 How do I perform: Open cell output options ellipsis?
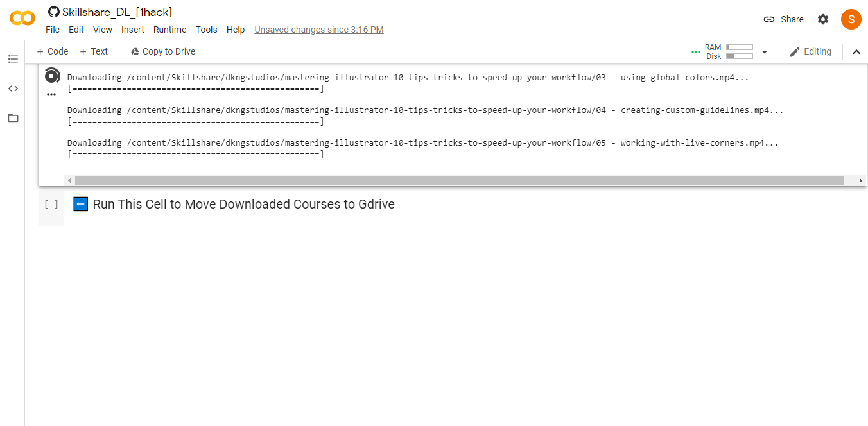51,94
